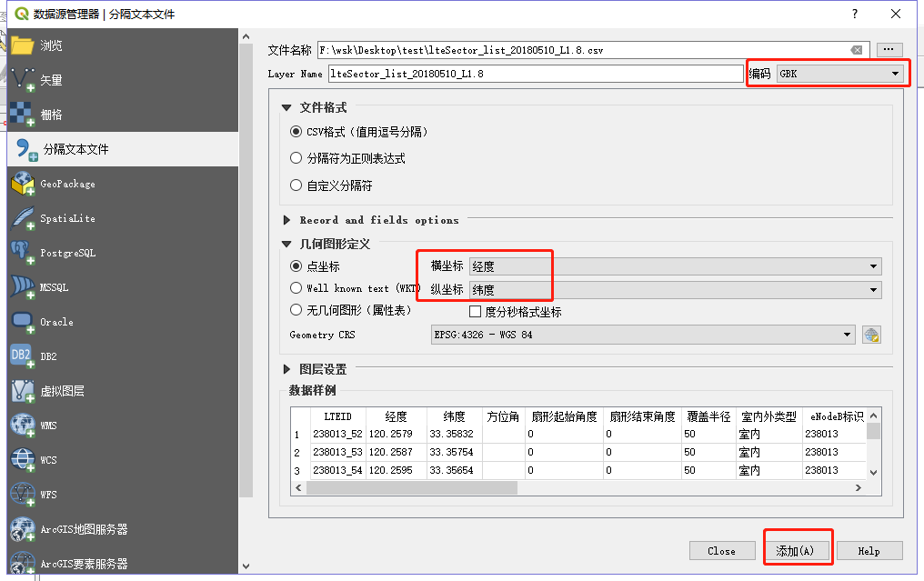Select 自定义分隔符 radio option
This screenshot has width=924, height=581.
click(x=296, y=185)
